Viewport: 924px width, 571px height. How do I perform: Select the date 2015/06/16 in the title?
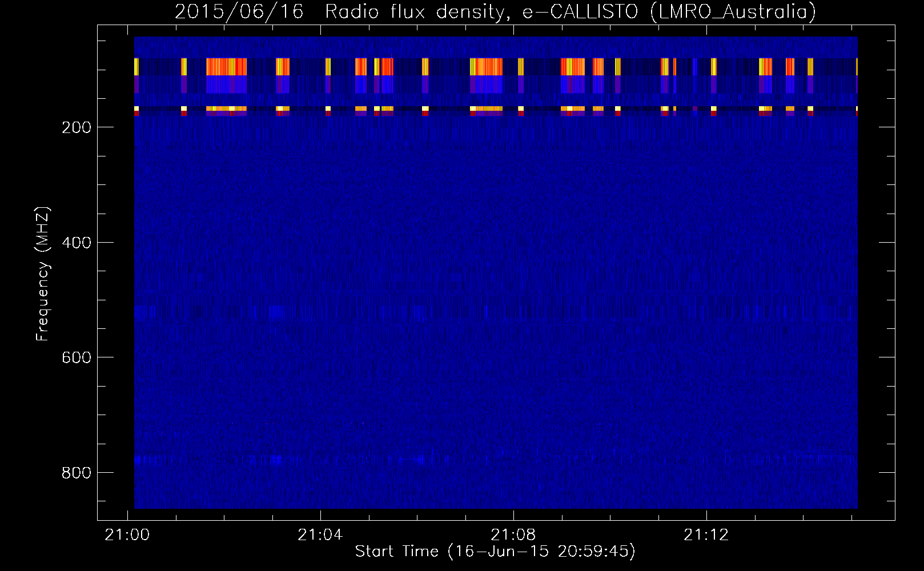pos(239,12)
